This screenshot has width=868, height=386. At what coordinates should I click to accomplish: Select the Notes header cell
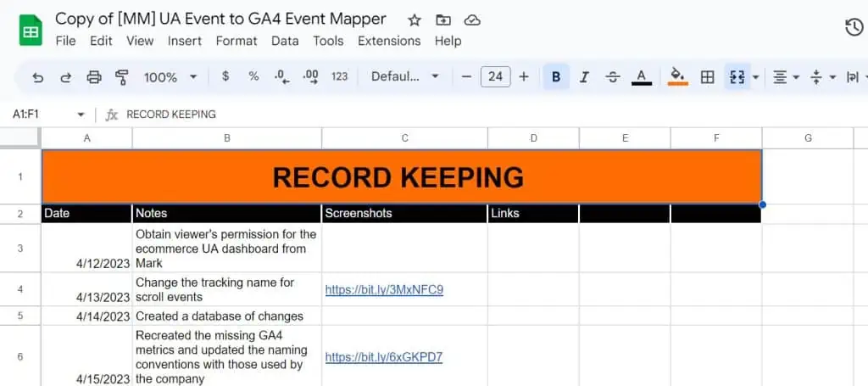click(x=227, y=213)
